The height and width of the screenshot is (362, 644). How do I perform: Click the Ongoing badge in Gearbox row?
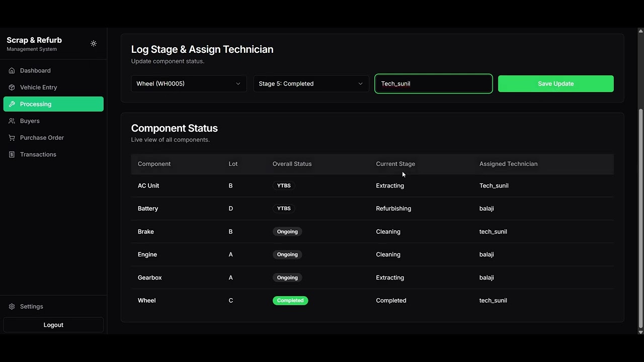coord(287,278)
